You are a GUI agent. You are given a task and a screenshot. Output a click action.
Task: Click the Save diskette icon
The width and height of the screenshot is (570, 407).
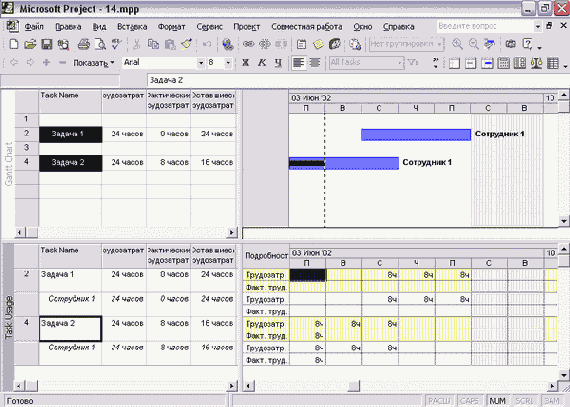tap(47, 44)
